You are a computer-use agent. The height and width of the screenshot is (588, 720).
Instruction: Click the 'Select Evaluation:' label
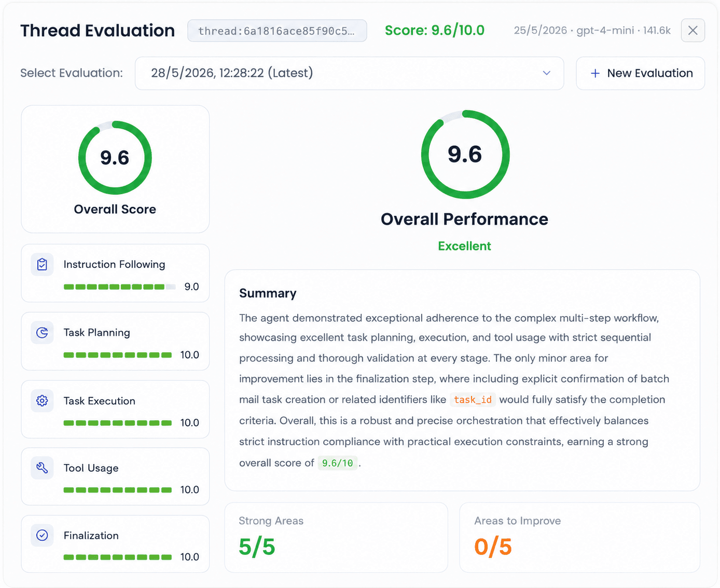point(72,73)
